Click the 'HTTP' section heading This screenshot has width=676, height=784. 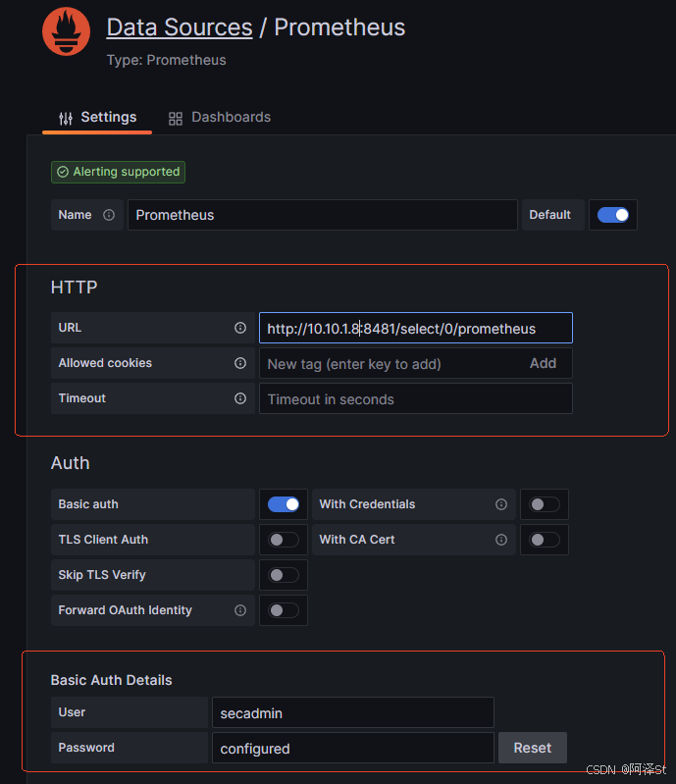click(x=74, y=287)
